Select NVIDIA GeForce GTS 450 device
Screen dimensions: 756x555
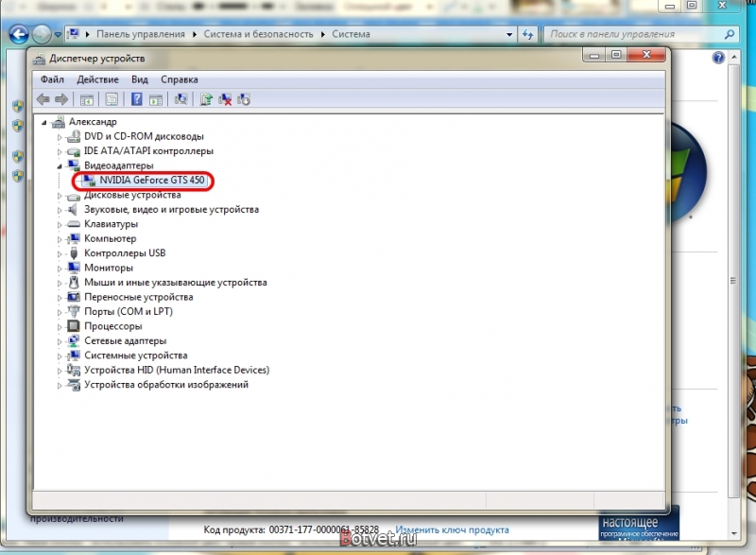[152, 180]
